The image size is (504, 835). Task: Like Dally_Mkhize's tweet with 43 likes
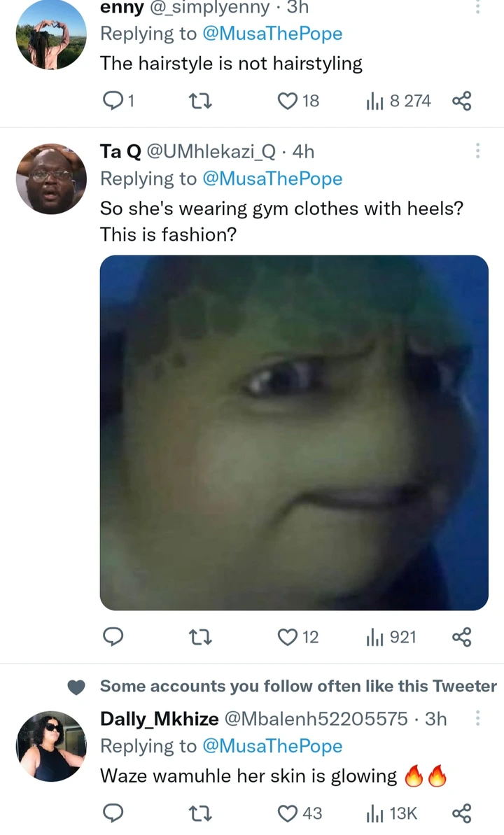[300, 813]
